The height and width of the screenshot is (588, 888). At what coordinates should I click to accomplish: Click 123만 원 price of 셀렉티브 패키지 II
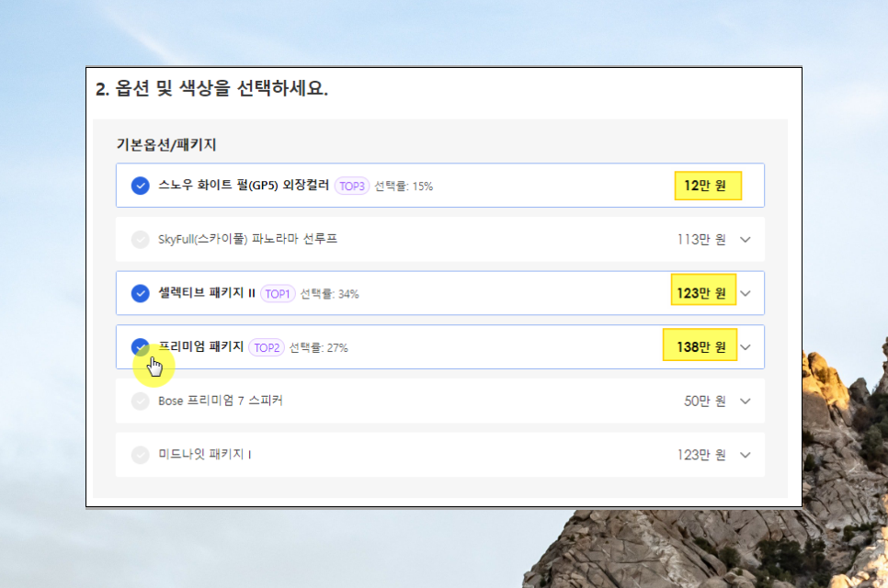point(701,293)
